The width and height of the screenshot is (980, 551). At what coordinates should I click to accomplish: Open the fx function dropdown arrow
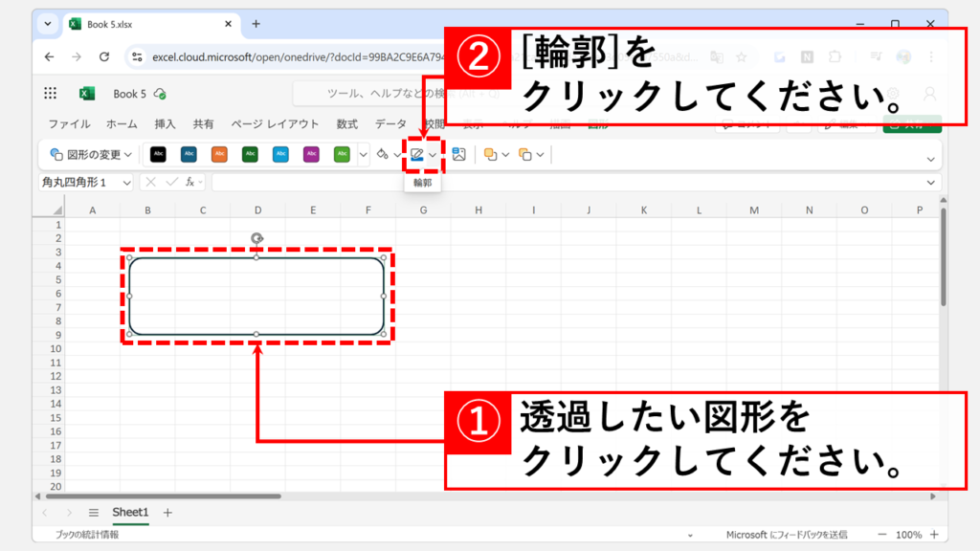coord(200,182)
